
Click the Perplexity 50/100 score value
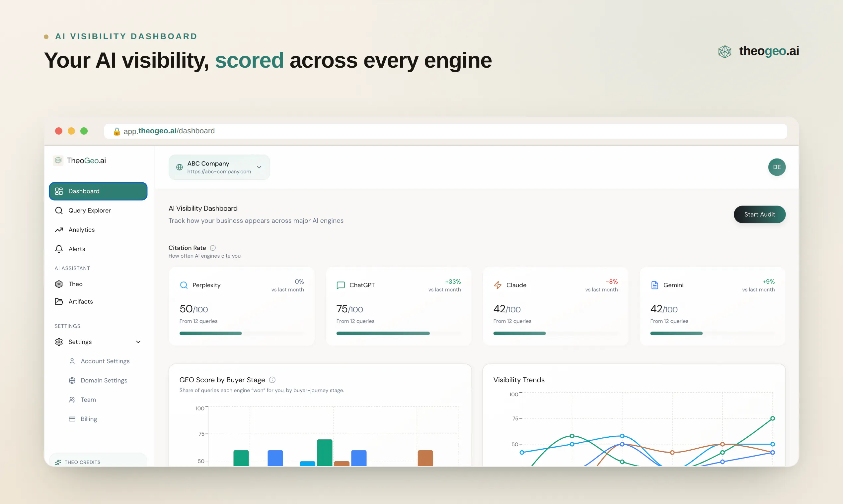194,309
